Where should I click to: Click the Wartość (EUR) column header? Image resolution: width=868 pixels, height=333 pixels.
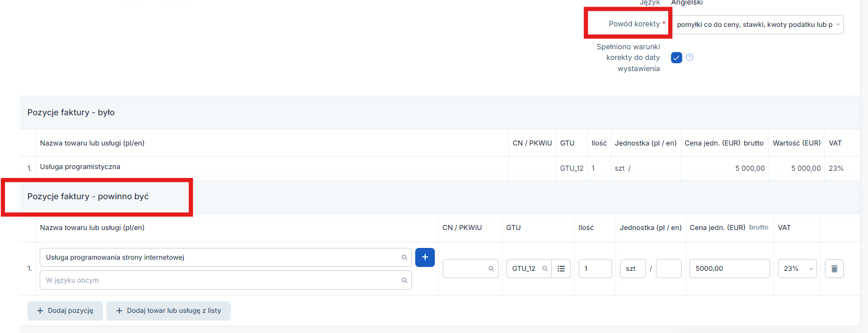(797, 143)
